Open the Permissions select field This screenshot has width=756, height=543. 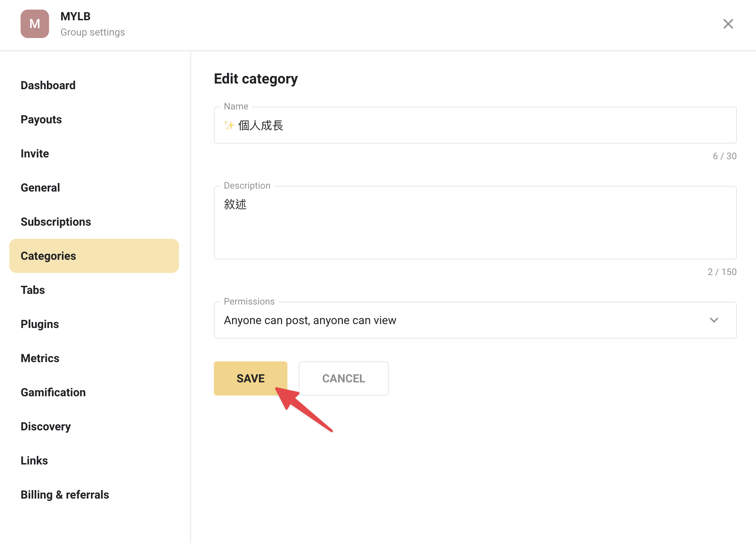click(x=475, y=320)
